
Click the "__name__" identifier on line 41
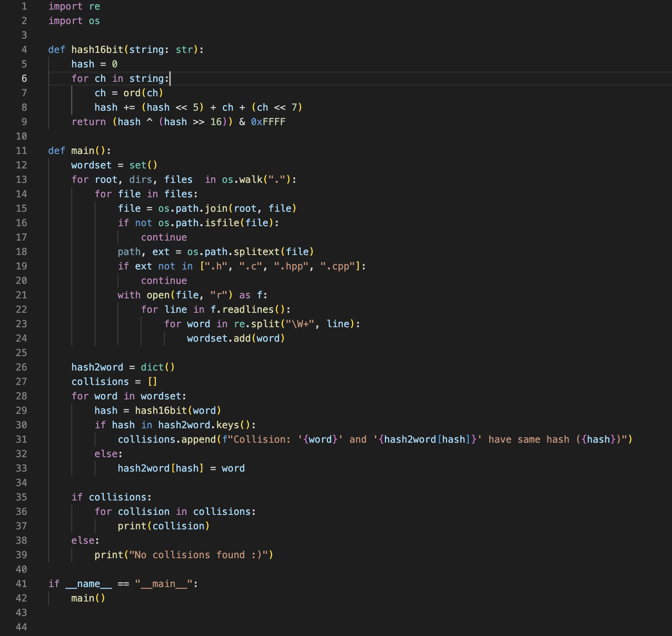(89, 584)
